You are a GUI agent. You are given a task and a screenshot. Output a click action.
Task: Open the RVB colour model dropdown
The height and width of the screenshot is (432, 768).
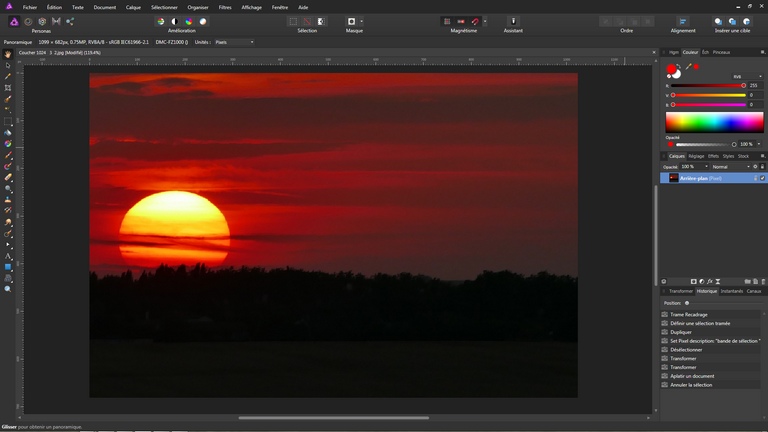point(747,76)
